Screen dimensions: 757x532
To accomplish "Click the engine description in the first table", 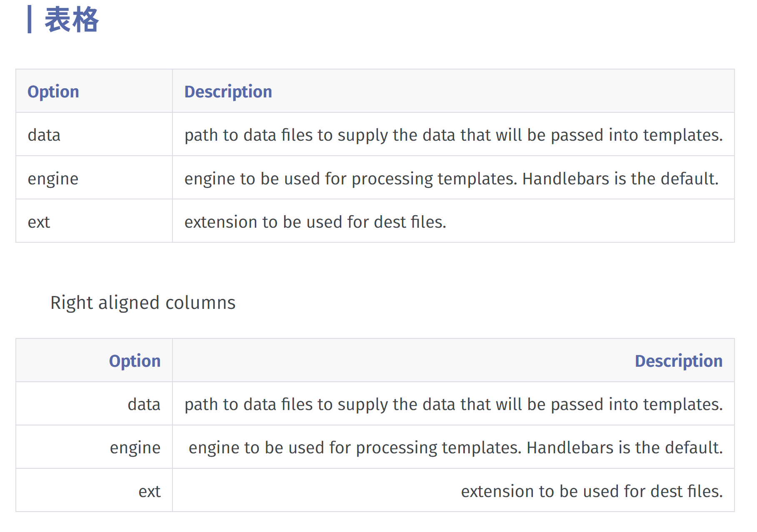I will 451,179.
